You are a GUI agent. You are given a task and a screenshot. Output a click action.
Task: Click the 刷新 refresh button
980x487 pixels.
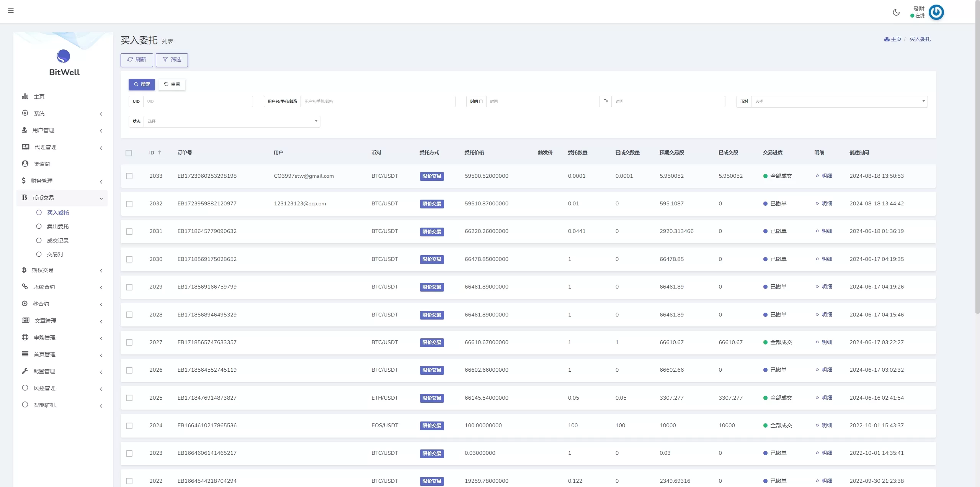[137, 60]
